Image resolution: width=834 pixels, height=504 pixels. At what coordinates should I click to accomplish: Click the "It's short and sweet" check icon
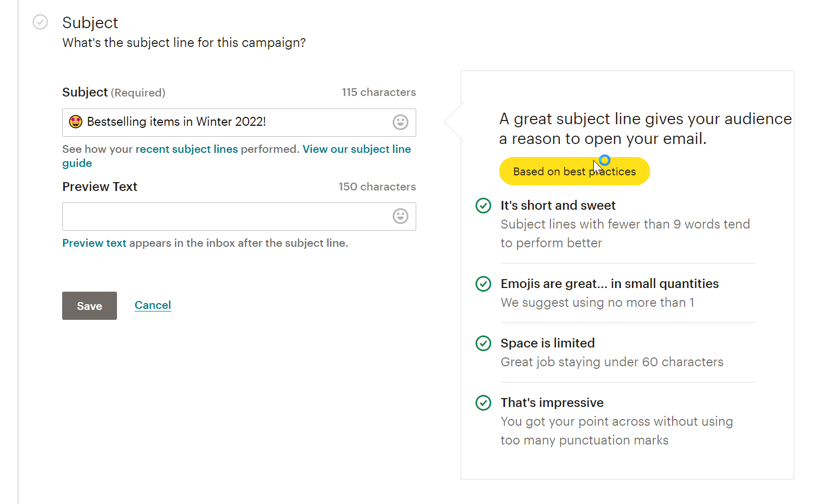[483, 206]
